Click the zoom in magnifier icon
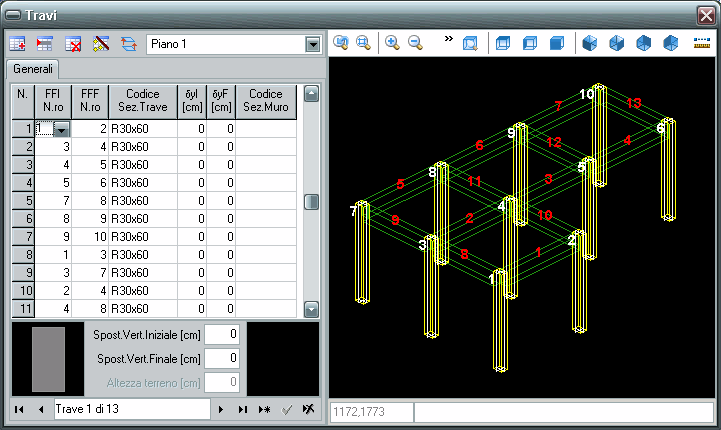The width and height of the screenshot is (721, 430). point(392,43)
